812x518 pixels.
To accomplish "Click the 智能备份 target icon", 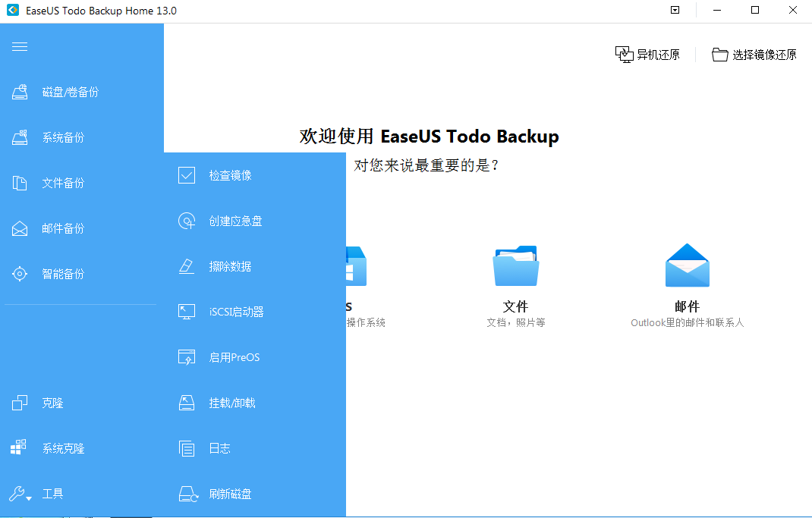I will click(x=20, y=274).
